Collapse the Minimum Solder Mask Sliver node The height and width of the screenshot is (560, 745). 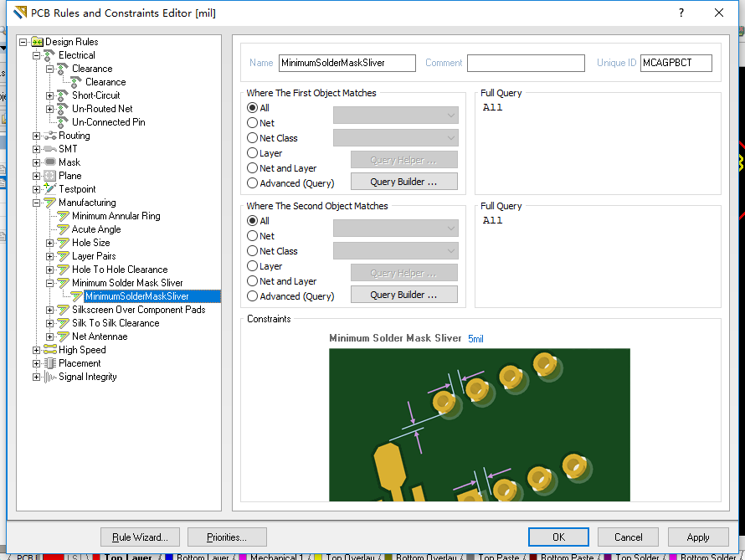coord(49,283)
